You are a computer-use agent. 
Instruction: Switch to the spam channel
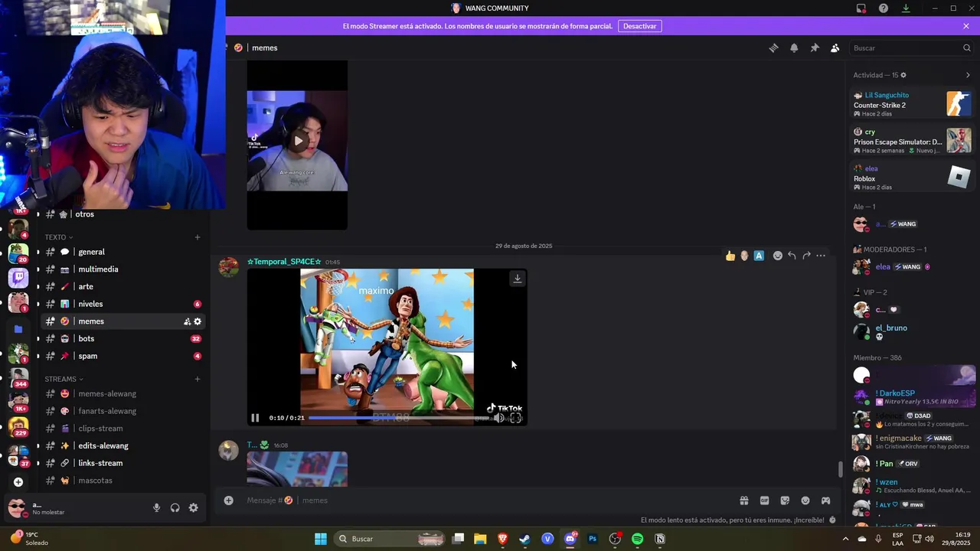122,356
